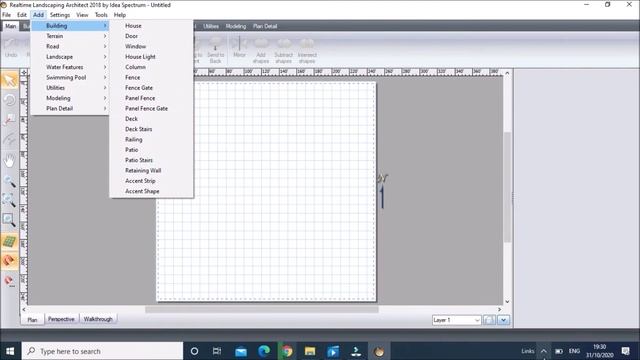Choose House Light from the submenu
640x360 pixels.
[x=151, y=57]
